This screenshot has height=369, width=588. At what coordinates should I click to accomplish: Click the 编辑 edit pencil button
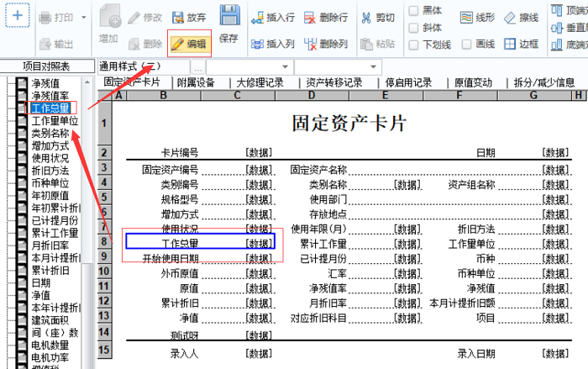pyautogui.click(x=189, y=44)
